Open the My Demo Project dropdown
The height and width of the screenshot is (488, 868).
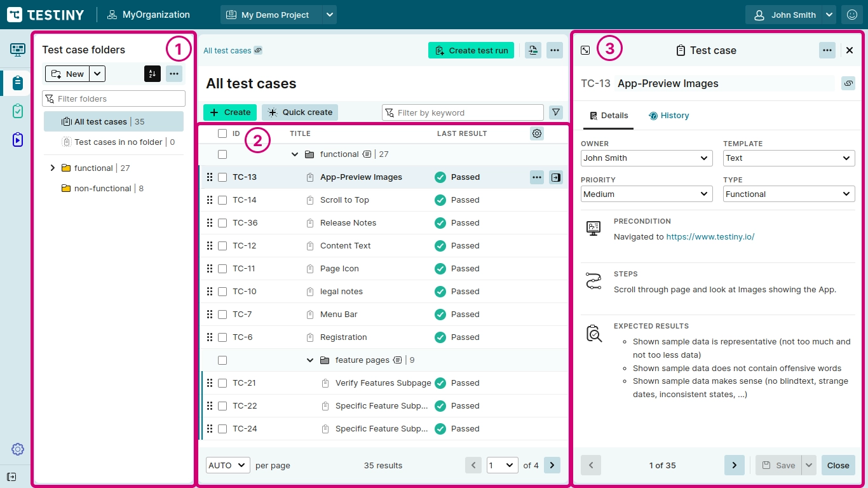click(329, 15)
